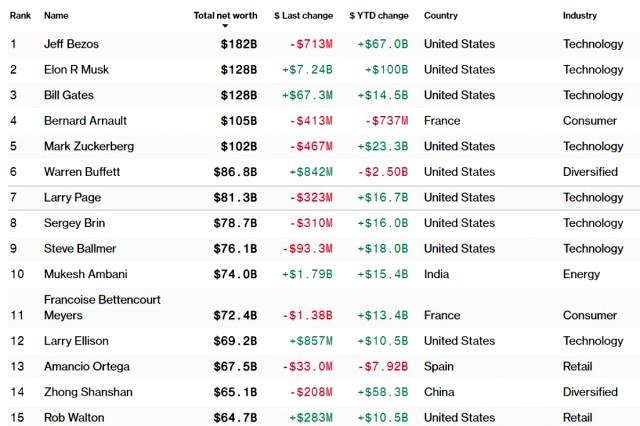Click Zhong Shanshan's name

pos(88,392)
